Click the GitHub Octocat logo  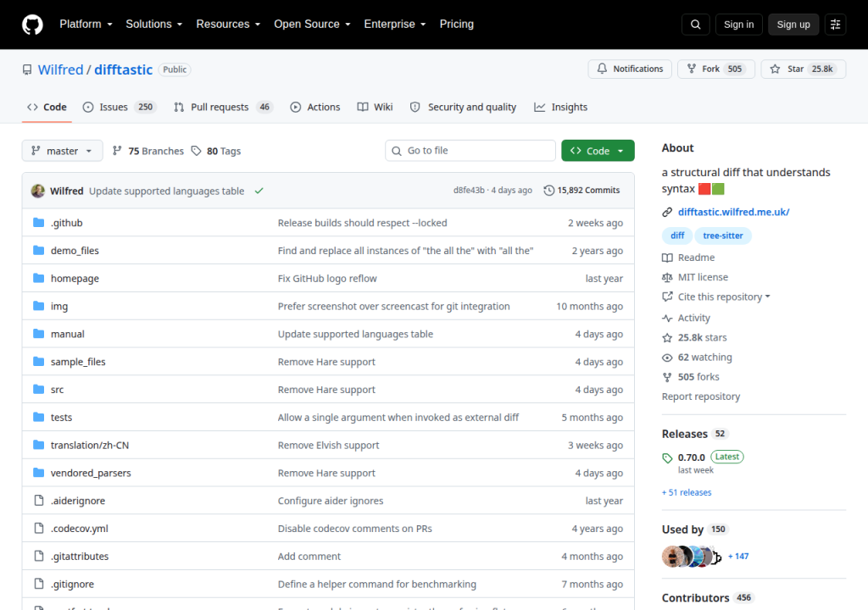click(x=32, y=25)
